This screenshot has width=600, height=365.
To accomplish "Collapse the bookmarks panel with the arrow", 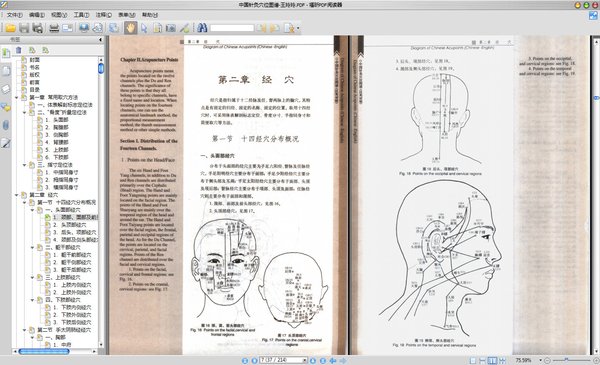I will click(101, 39).
